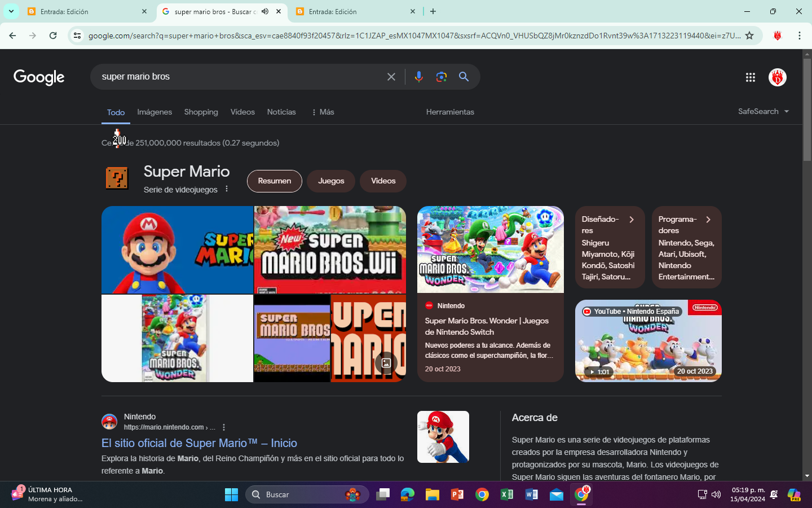Go back to previous page
This screenshot has height=508, width=812.
pos(12,36)
